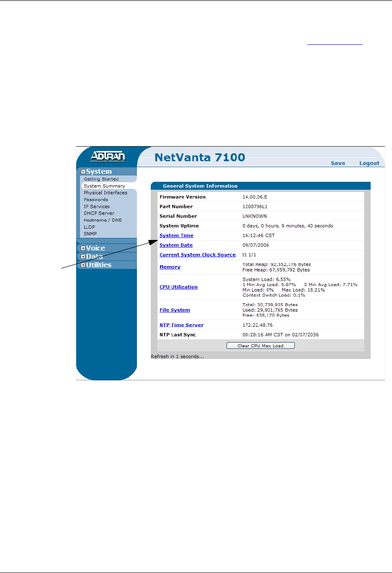Viewport: 392px width, 573px height.
Task: Click part number value 1200796L1
Action: point(255,206)
